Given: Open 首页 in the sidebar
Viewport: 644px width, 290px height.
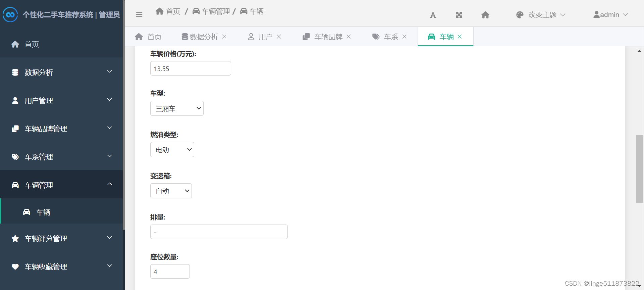Looking at the screenshot, I should (61, 44).
